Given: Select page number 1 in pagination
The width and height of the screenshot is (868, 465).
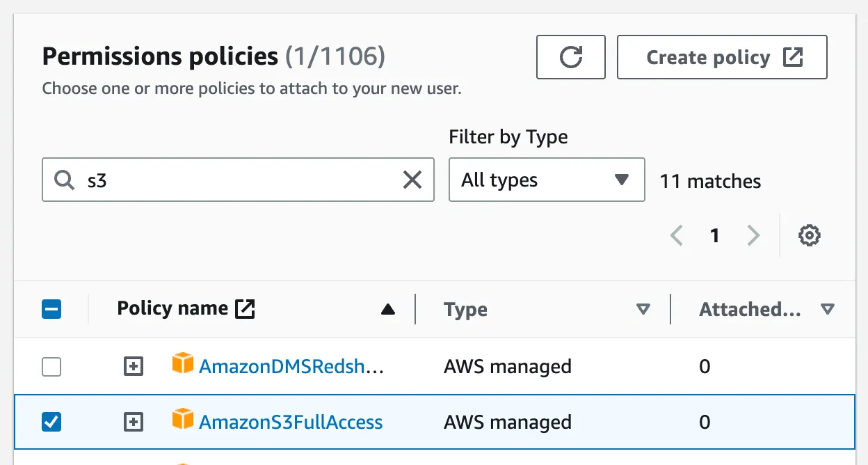Looking at the screenshot, I should click(714, 236).
